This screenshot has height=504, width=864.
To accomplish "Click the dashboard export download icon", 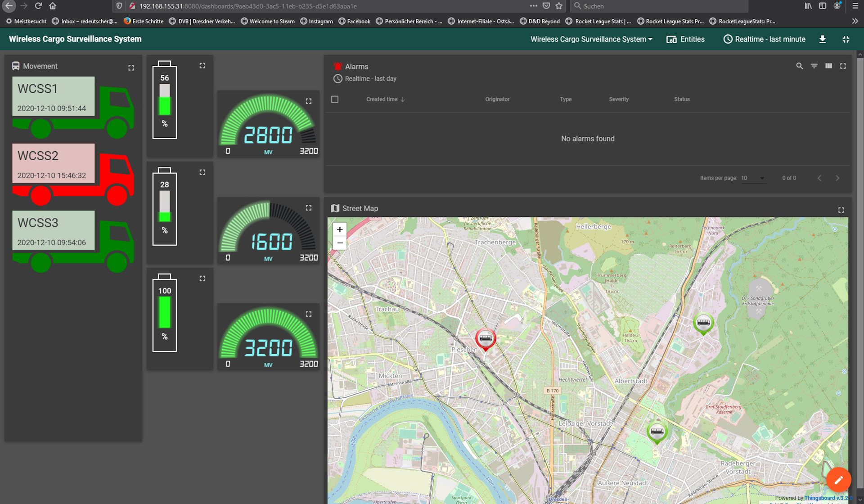I will click(x=822, y=39).
